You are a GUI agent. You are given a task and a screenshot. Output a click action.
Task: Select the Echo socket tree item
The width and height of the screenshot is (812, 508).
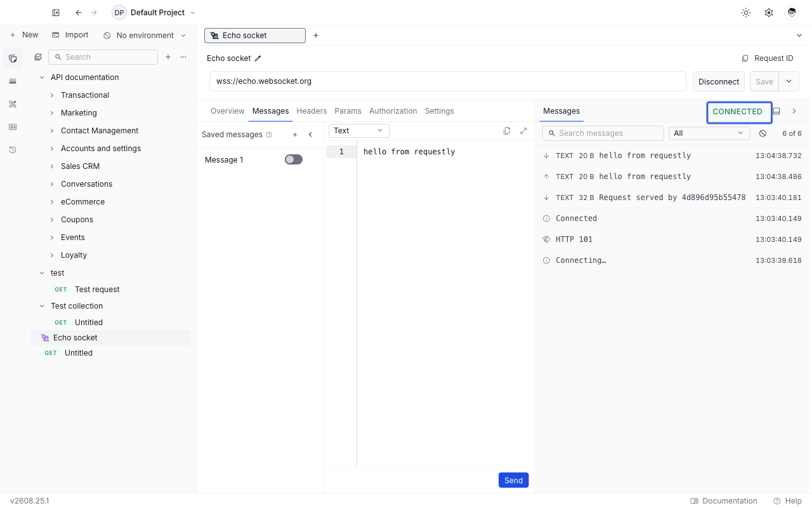point(110,338)
